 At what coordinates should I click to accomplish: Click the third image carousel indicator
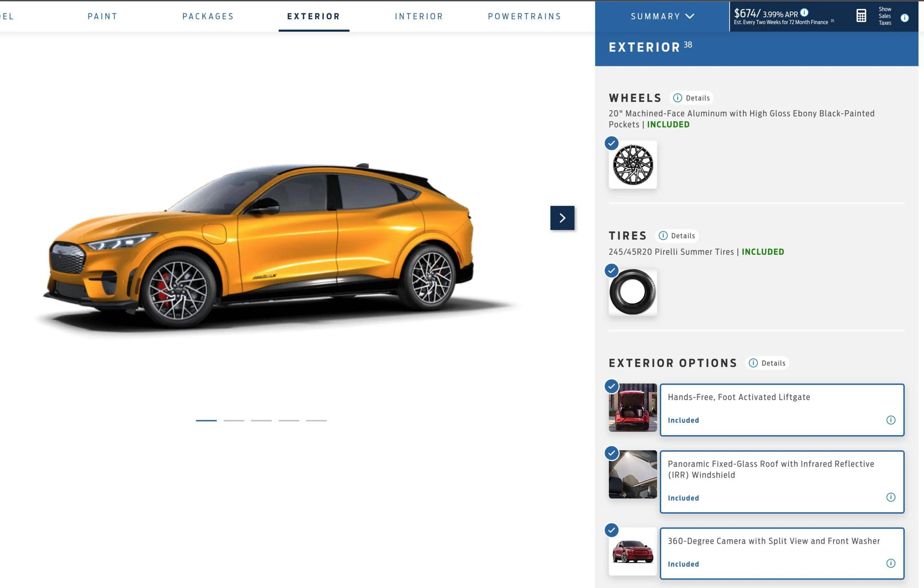(x=261, y=420)
